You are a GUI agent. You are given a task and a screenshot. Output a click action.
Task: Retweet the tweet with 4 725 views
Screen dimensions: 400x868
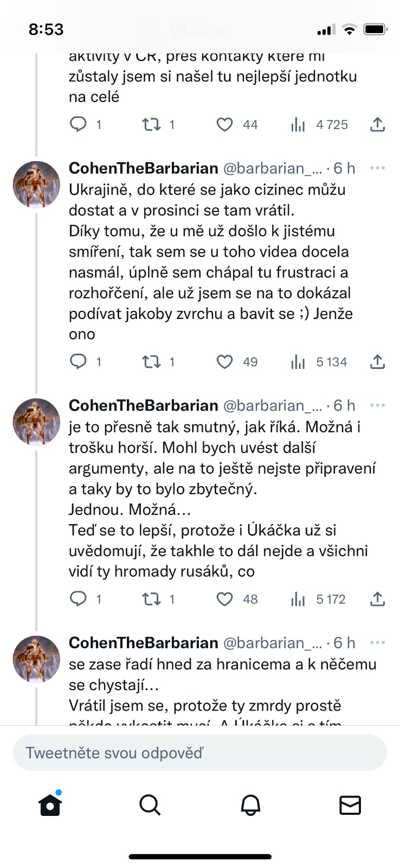[x=151, y=125]
